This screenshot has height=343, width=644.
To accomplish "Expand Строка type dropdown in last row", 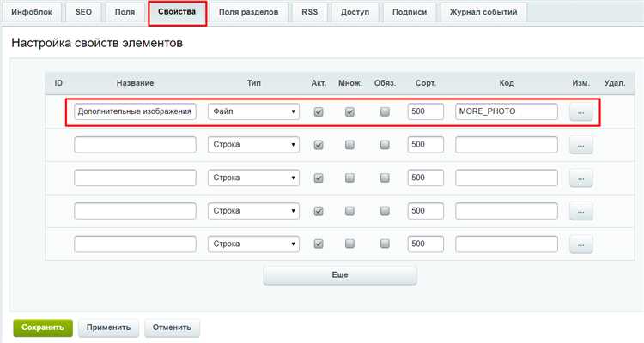I will coord(253,244).
